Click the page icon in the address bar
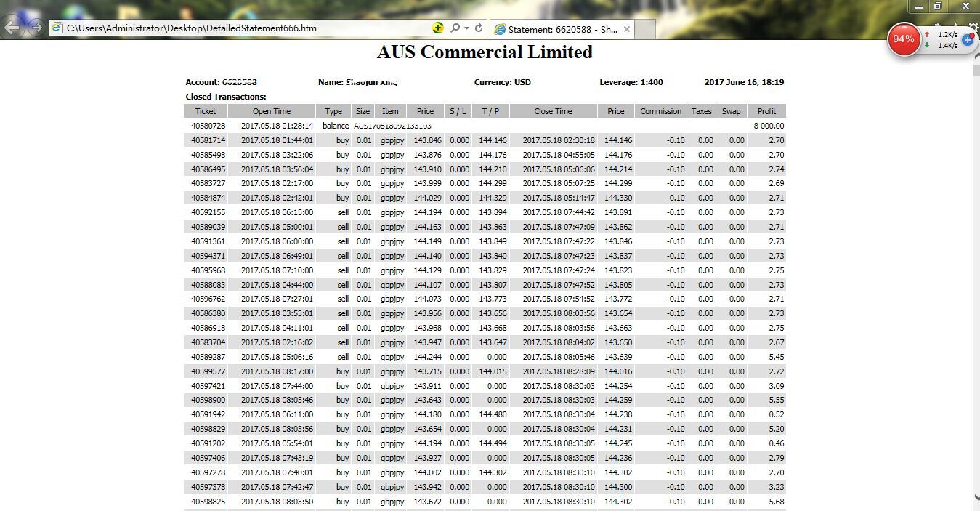 pos(57,28)
